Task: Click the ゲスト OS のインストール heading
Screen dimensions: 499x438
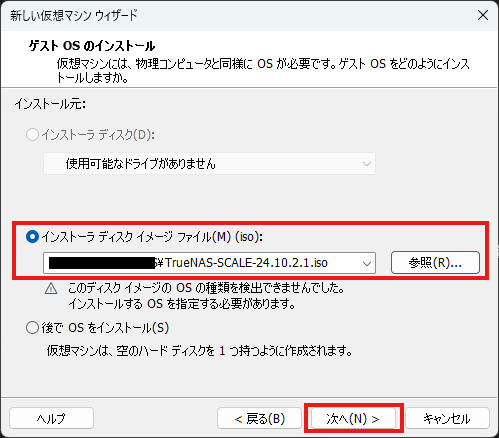Action: tap(92, 46)
